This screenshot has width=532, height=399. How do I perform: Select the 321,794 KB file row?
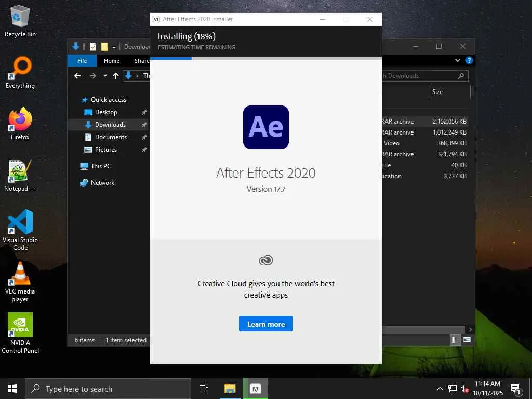coord(425,154)
